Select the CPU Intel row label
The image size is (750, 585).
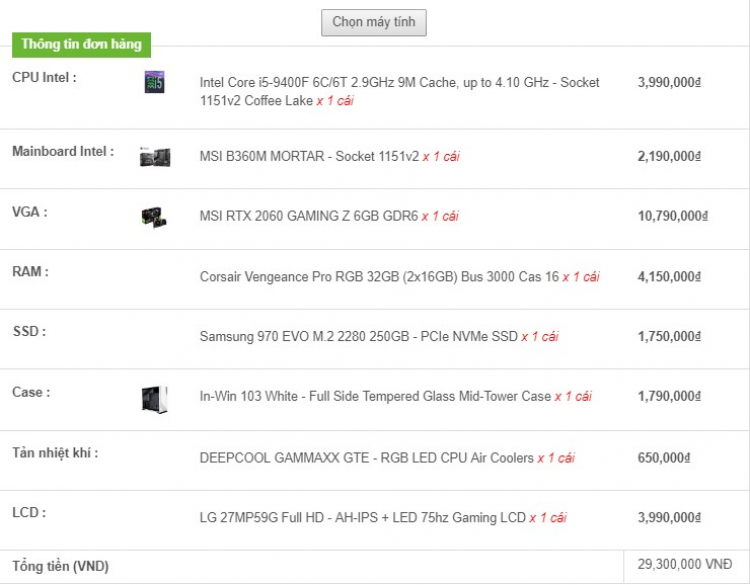pyautogui.click(x=44, y=77)
